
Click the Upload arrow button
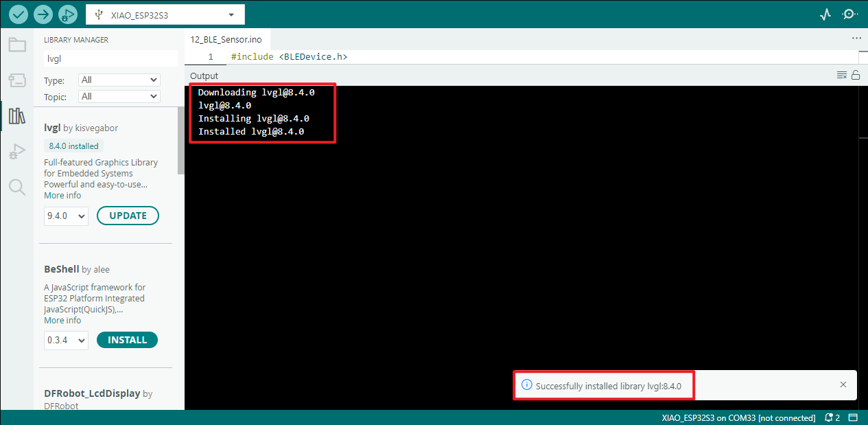click(43, 14)
